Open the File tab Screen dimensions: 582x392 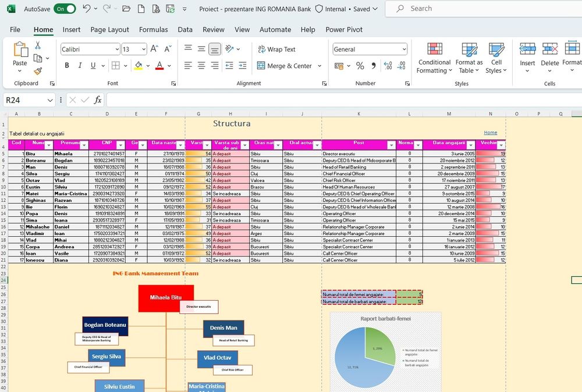(15, 30)
